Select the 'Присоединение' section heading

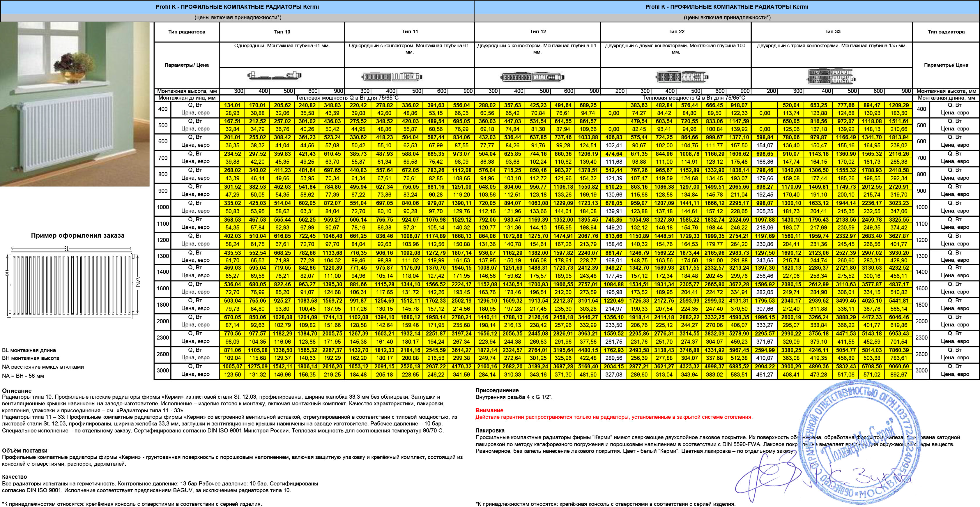497,390
